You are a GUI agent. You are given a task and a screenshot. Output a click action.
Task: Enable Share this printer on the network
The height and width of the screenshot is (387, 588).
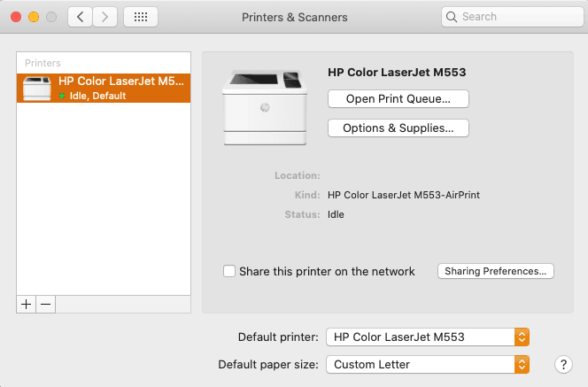(x=229, y=271)
